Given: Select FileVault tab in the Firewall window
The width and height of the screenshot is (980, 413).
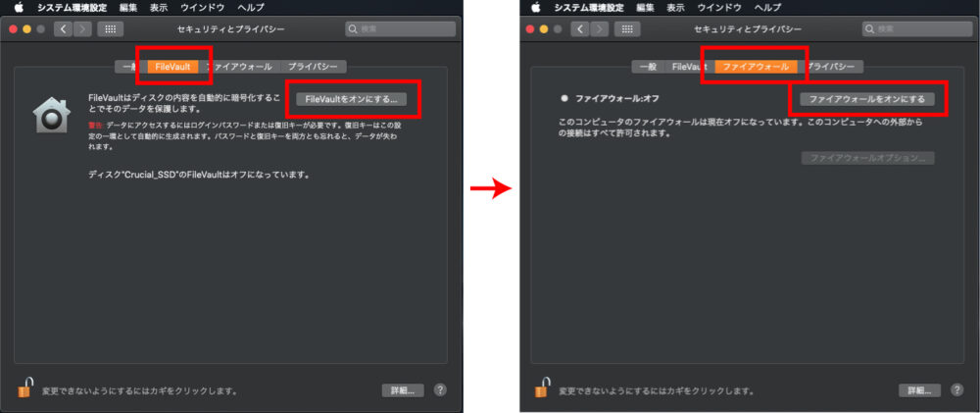Looking at the screenshot, I should (689, 67).
